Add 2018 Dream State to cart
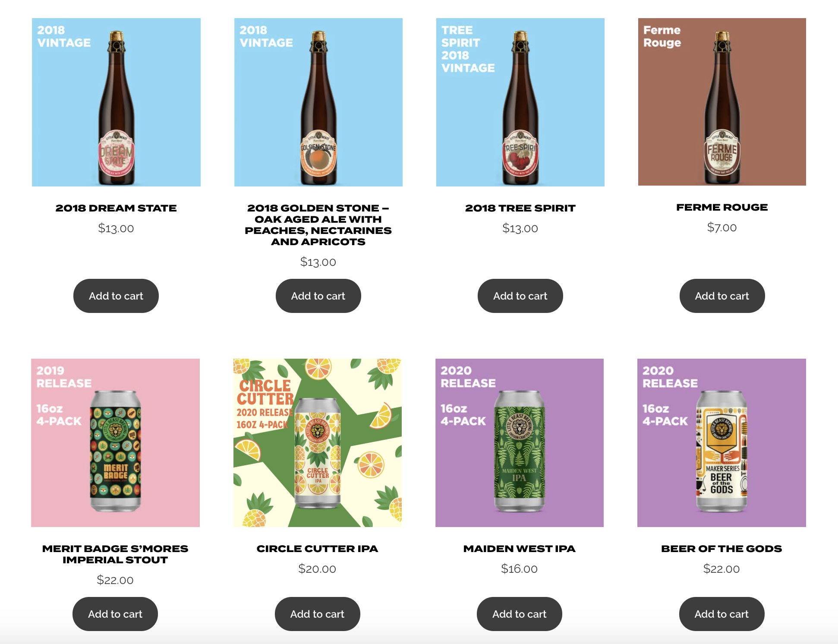The width and height of the screenshot is (838, 644). (x=116, y=296)
